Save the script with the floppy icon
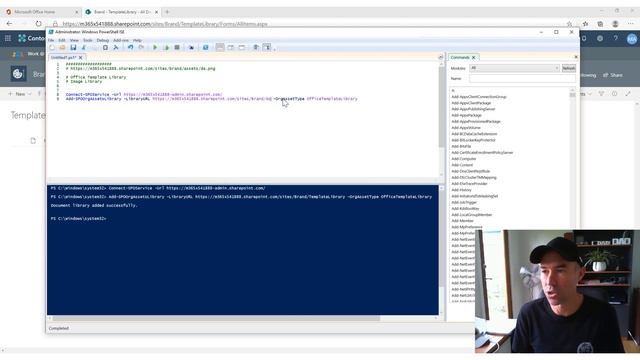The height and width of the screenshot is (360, 640). (x=73, y=48)
